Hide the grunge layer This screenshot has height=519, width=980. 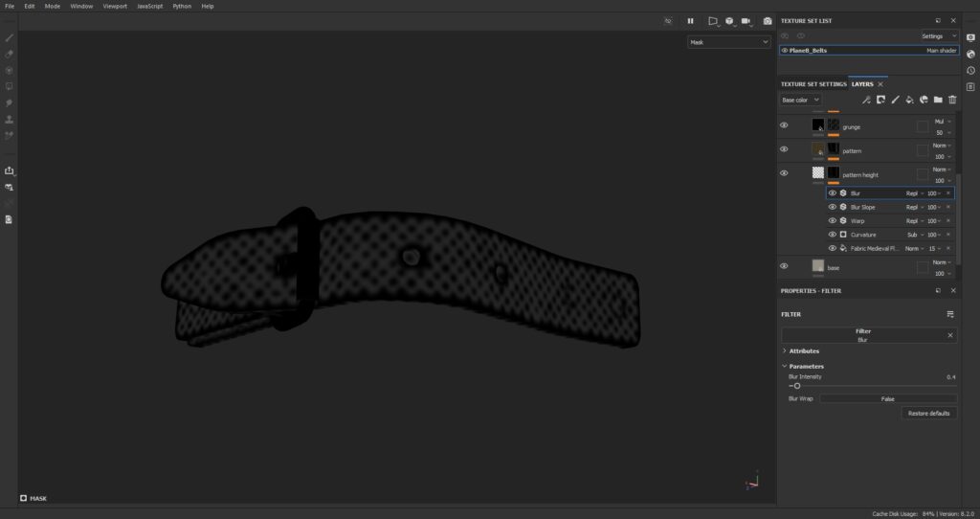pyautogui.click(x=784, y=125)
